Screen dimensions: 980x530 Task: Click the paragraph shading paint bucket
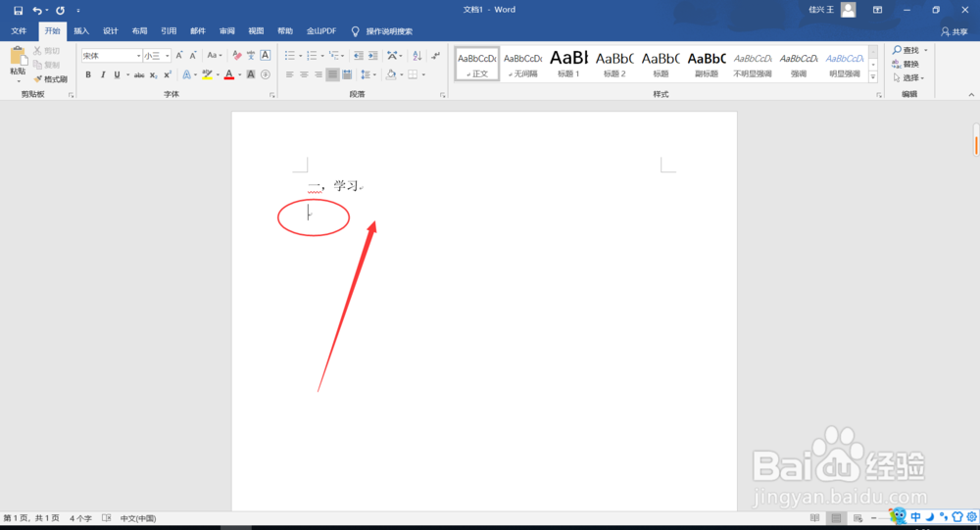391,75
